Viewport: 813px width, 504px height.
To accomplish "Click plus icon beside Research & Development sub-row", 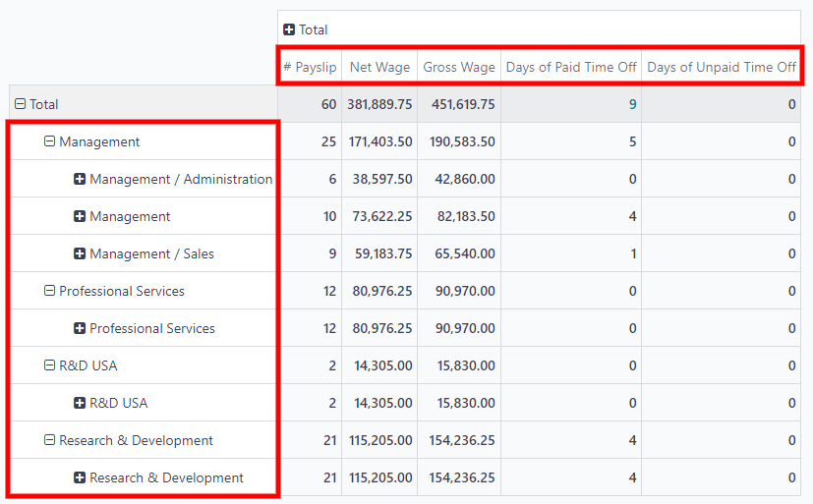I will (x=80, y=477).
